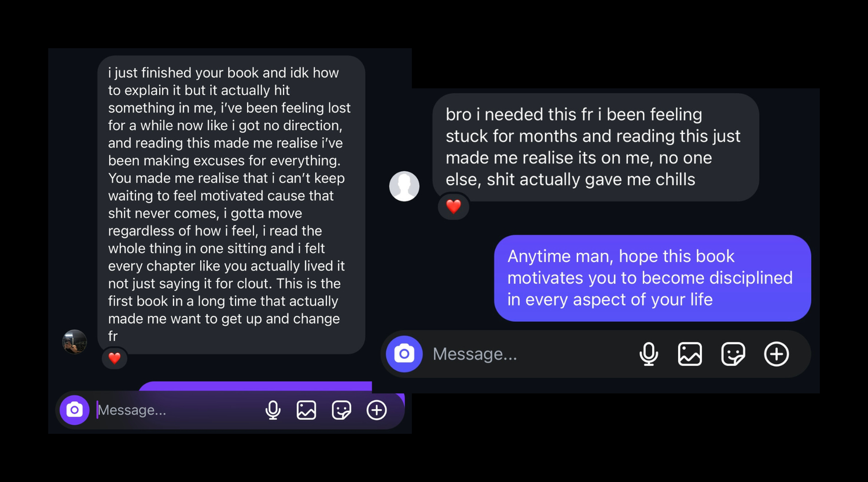Tap the camera icon in right chat
The image size is (868, 482).
(x=404, y=354)
